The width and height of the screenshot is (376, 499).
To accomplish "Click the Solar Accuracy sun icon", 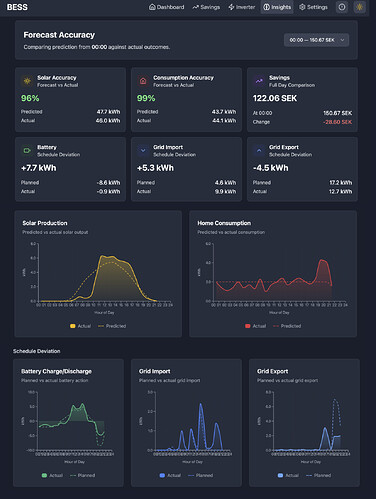I will (27, 81).
